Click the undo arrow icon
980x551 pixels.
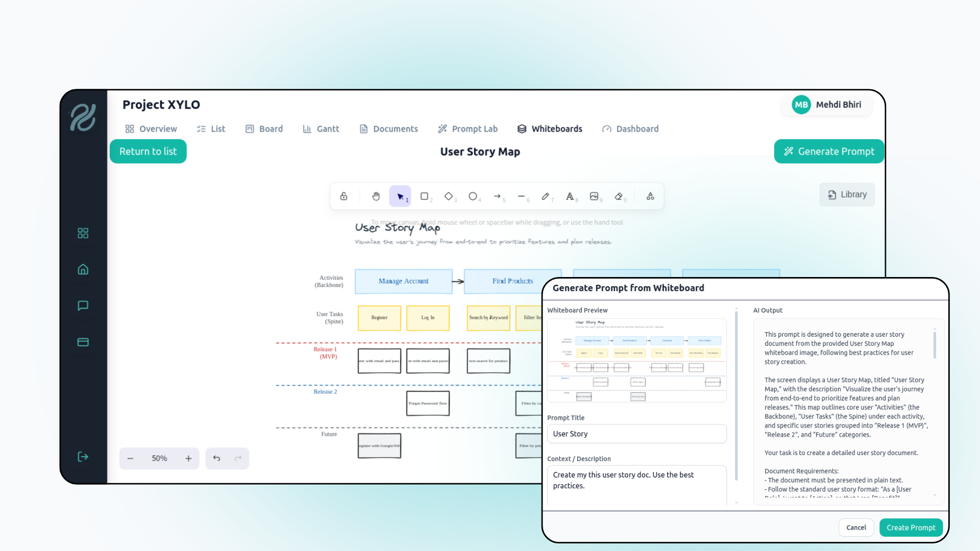(x=216, y=458)
